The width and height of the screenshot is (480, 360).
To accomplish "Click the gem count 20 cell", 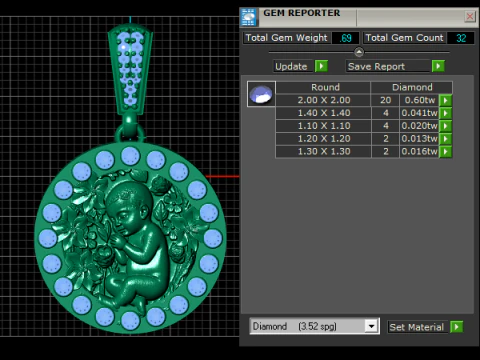I will coord(385,100).
